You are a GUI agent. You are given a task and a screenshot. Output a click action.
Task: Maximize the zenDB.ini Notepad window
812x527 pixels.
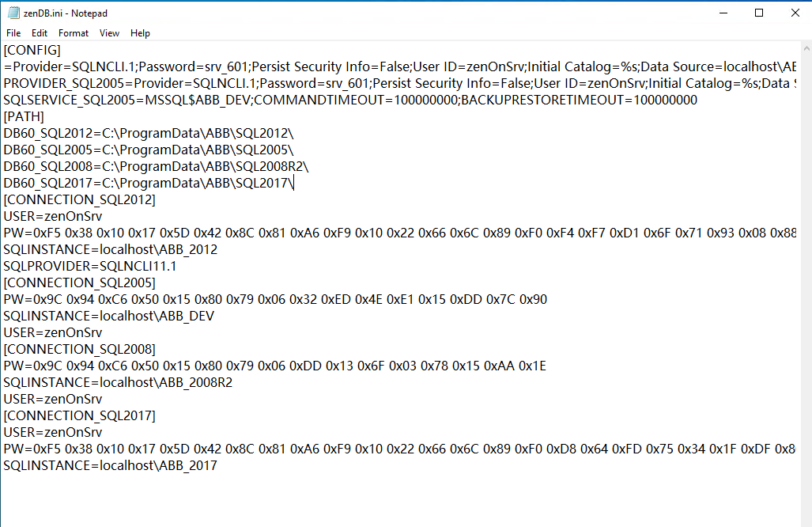pyautogui.click(x=759, y=13)
